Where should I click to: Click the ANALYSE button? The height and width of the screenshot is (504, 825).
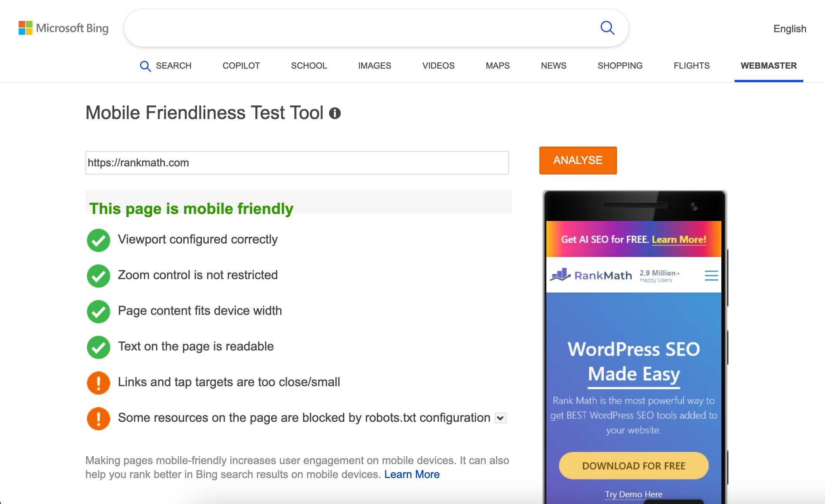(577, 160)
